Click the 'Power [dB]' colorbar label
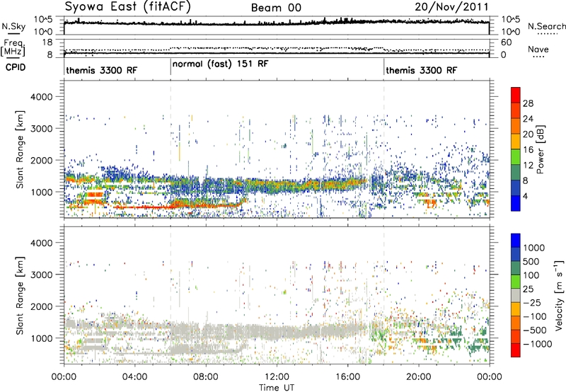566x392 pixels. point(540,149)
